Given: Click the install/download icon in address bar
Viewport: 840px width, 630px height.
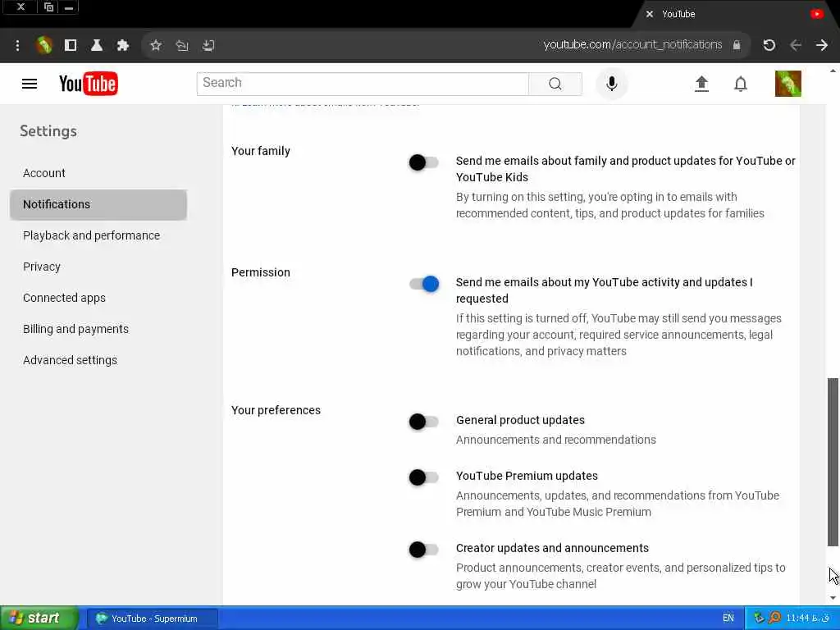Looking at the screenshot, I should (208, 46).
